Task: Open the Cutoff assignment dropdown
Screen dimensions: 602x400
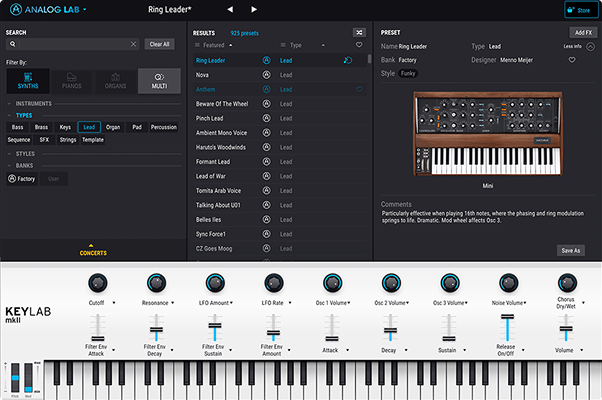Action: [114, 303]
